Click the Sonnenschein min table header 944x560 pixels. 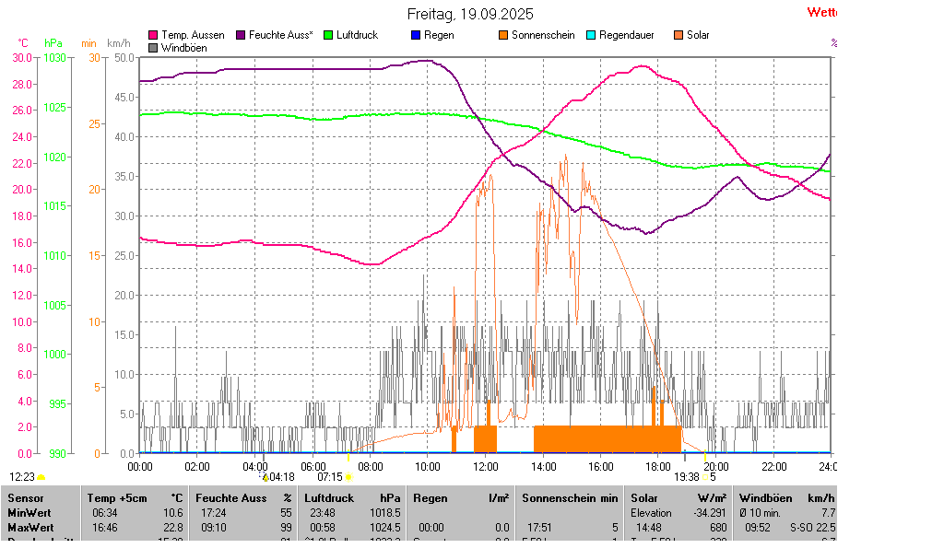coord(570,497)
